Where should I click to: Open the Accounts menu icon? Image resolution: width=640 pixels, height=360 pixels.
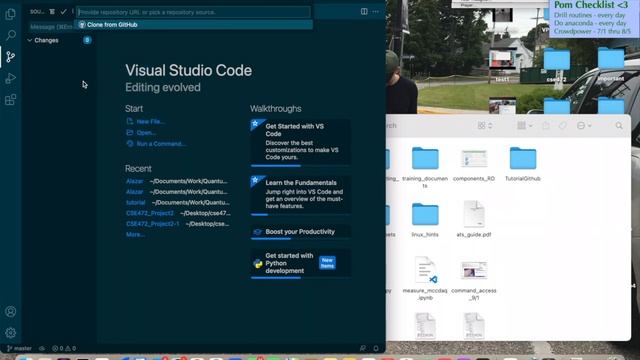pos(11,311)
